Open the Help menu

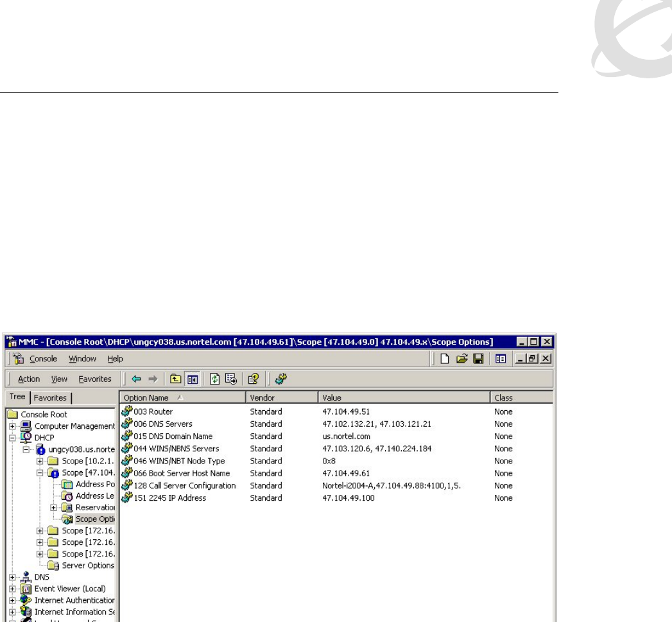[x=115, y=359]
